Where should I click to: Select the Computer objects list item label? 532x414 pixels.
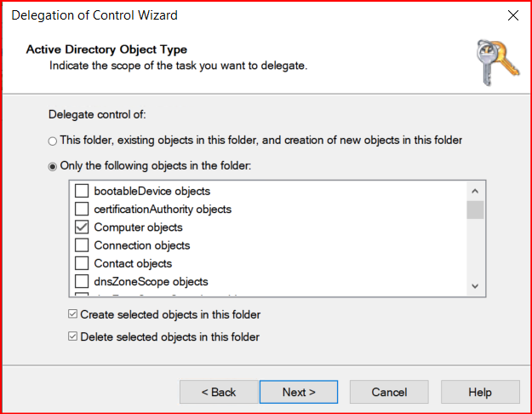tap(138, 227)
